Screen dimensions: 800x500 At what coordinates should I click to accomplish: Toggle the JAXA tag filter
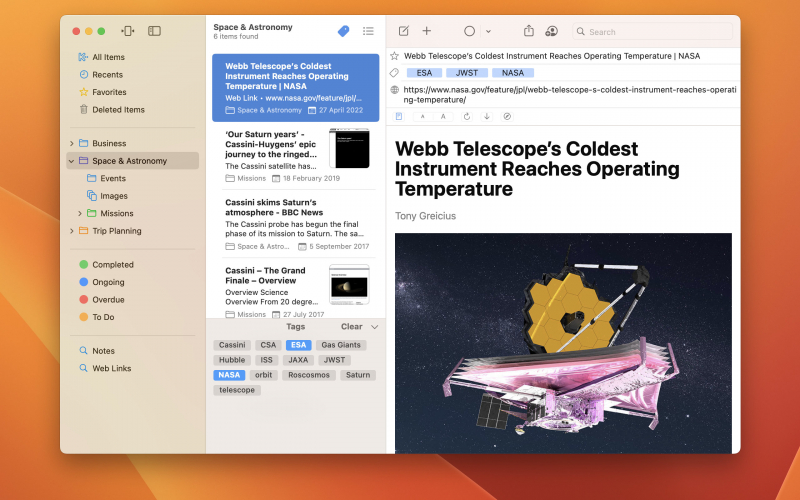click(298, 360)
